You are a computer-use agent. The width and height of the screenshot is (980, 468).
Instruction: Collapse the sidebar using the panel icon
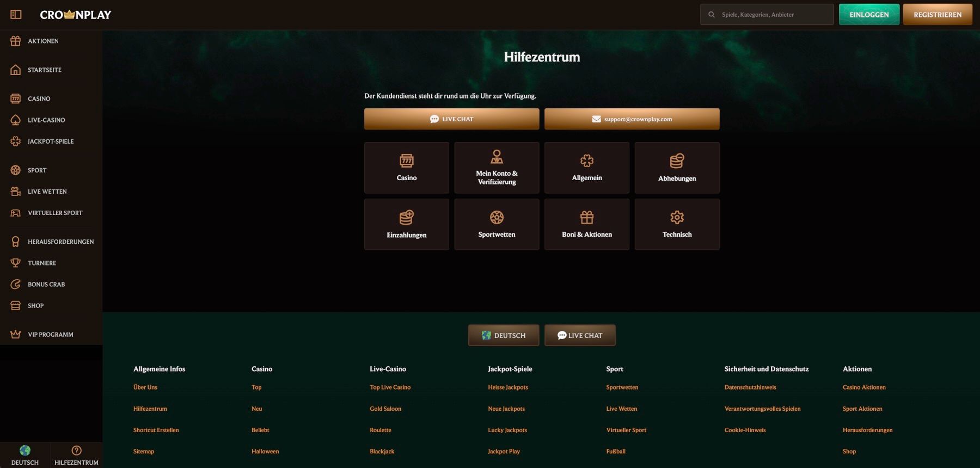(16, 15)
